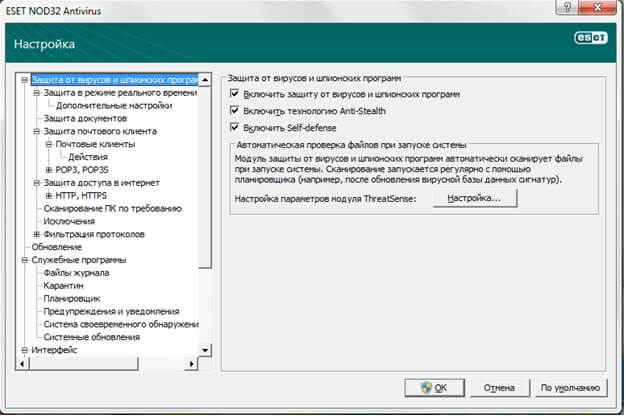Select HTTP, HTTPS tree item
626x416 pixels.
(x=81, y=196)
